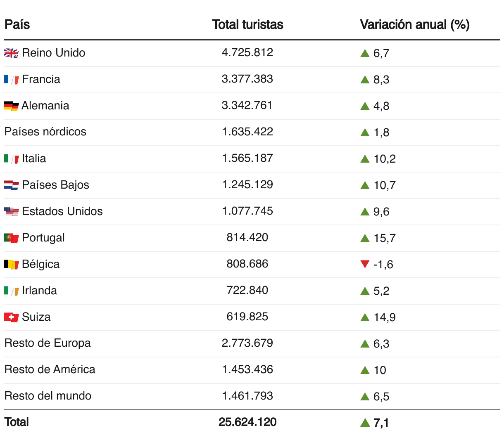Click the Switzerland flag icon
The image size is (504, 440).
(x=11, y=317)
